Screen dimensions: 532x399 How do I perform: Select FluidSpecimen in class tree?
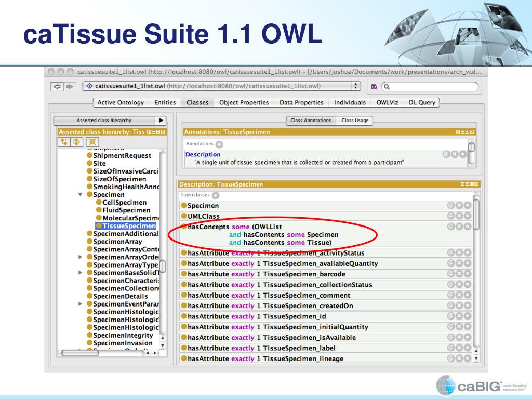point(126,210)
